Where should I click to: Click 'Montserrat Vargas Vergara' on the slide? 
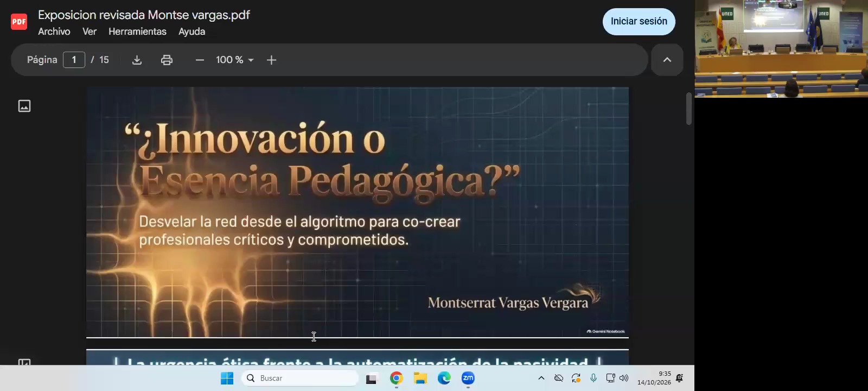pos(508,302)
